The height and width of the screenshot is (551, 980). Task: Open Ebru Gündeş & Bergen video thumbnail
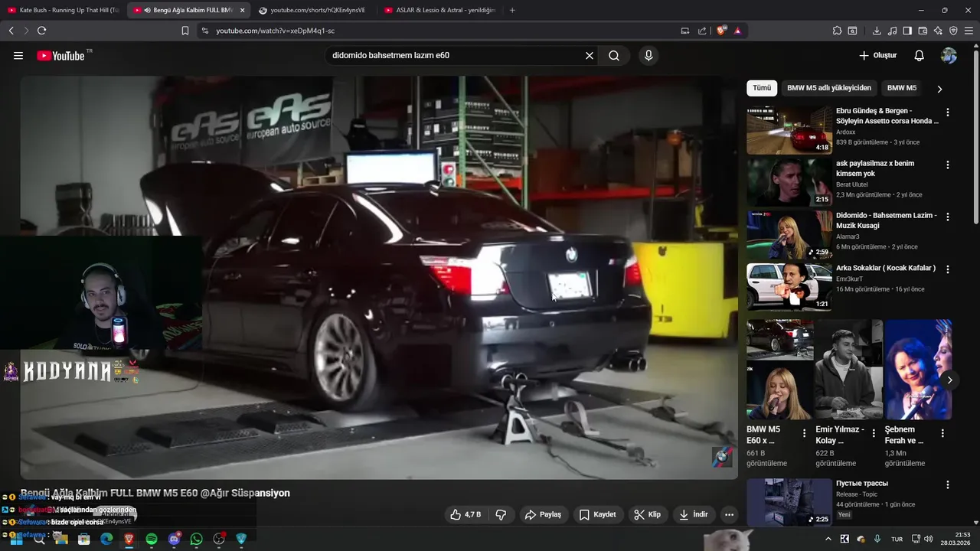pos(789,130)
